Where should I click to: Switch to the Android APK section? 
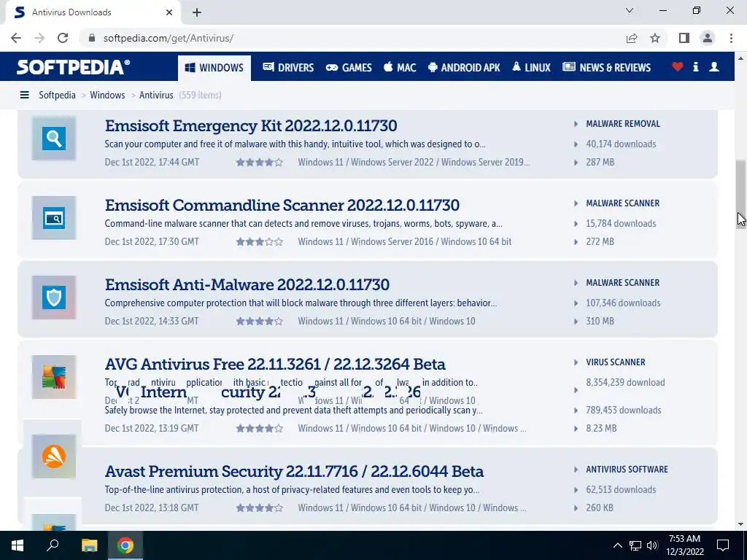464,68
